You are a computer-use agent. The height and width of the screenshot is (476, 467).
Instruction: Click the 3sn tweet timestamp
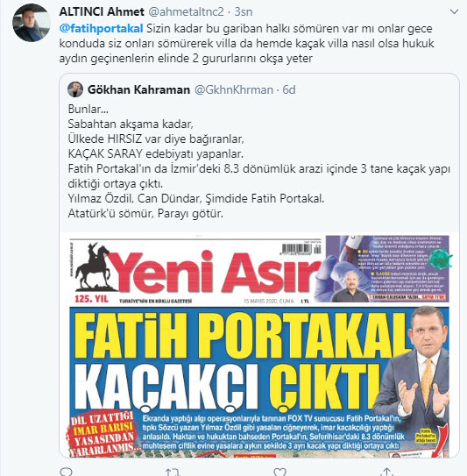click(244, 12)
